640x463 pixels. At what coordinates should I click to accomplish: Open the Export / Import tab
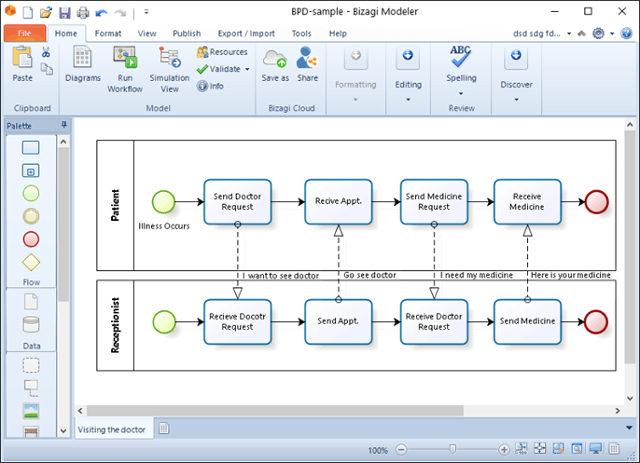[246, 33]
